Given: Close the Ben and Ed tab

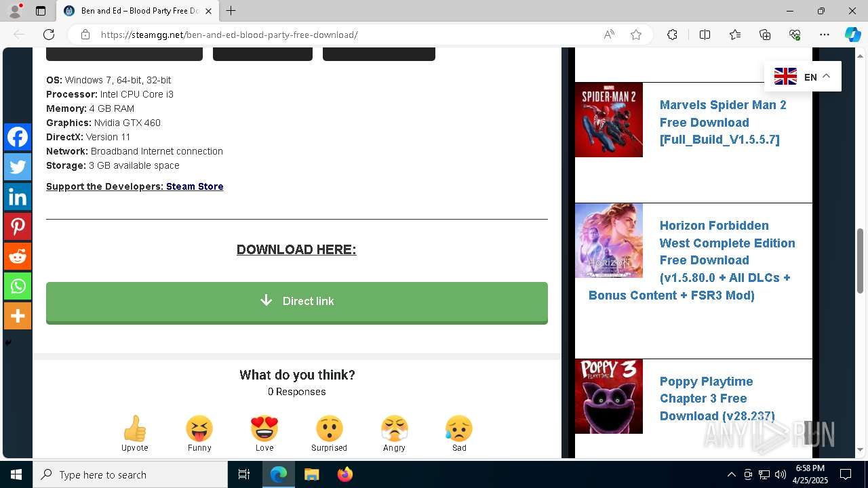Looking at the screenshot, I should (208, 11).
